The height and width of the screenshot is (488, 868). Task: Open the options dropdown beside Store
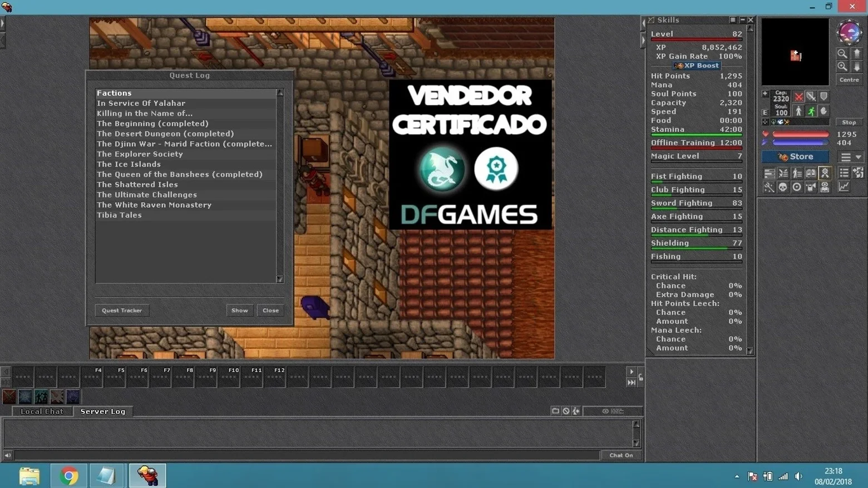pyautogui.click(x=851, y=157)
